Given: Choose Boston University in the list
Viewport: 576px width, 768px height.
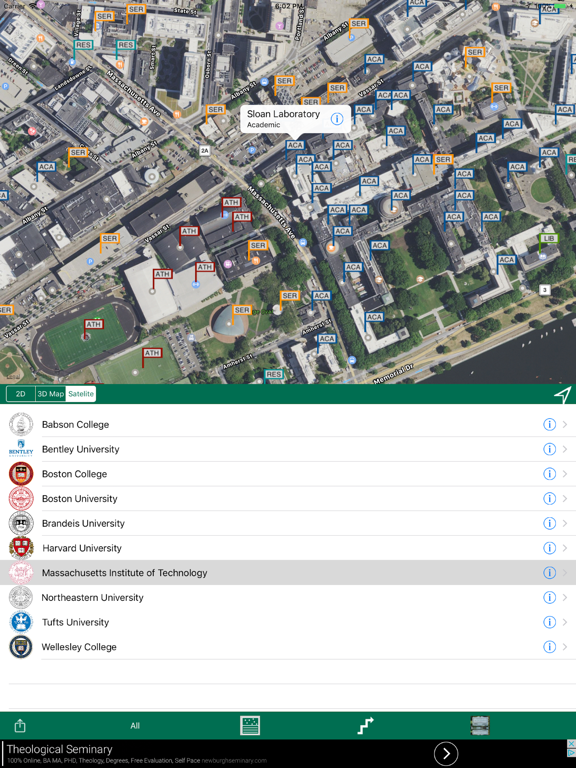Looking at the screenshot, I should coord(288,499).
